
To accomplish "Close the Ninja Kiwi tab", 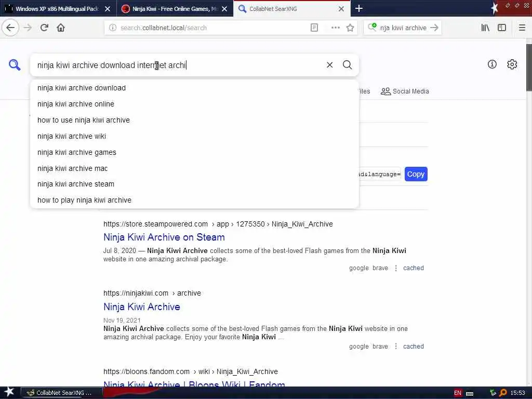I will pyautogui.click(x=224, y=9).
